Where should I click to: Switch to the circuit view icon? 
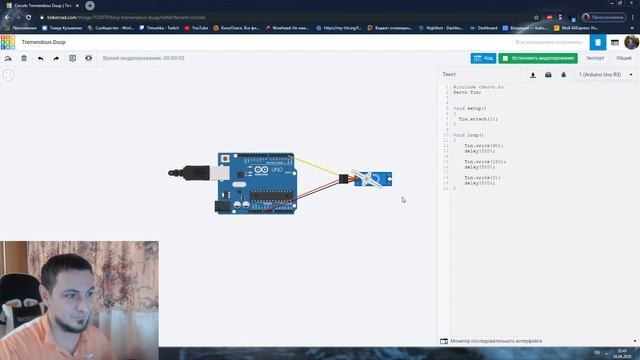point(598,42)
